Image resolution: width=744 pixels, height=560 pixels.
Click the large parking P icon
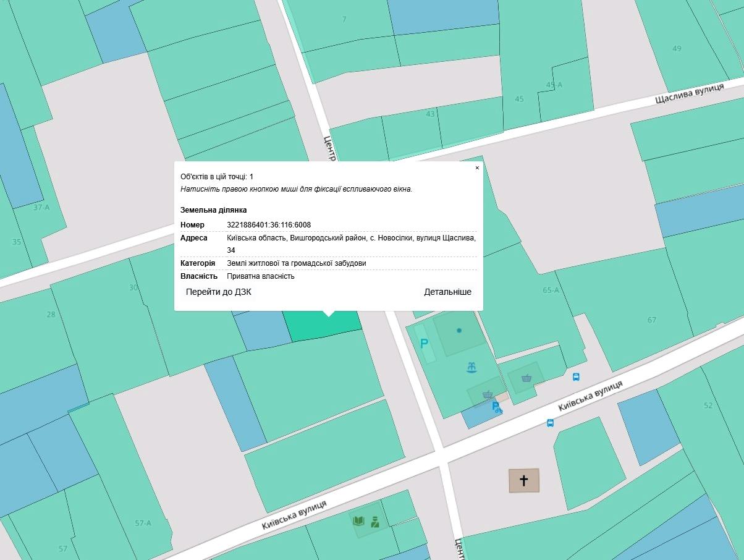coord(424,344)
